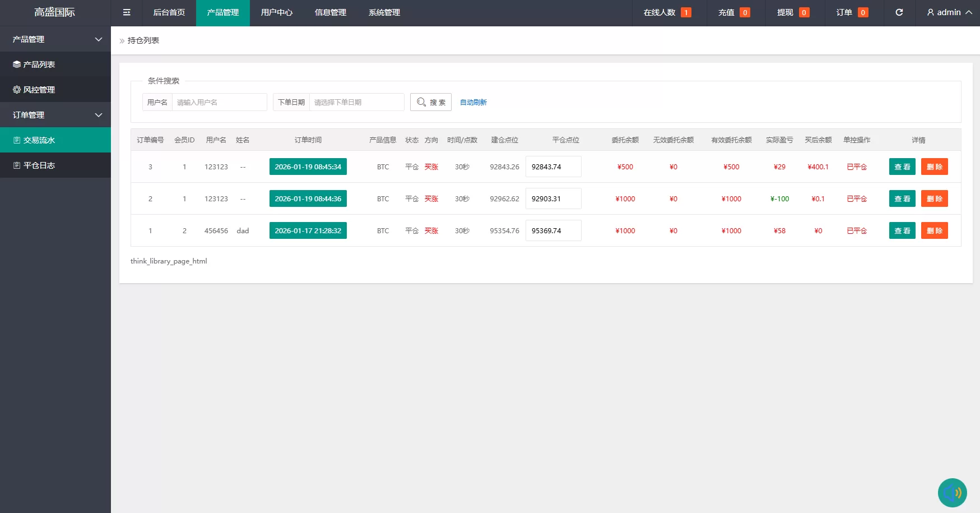Delete order number 1 with 删除
980x513 pixels.
934,230
